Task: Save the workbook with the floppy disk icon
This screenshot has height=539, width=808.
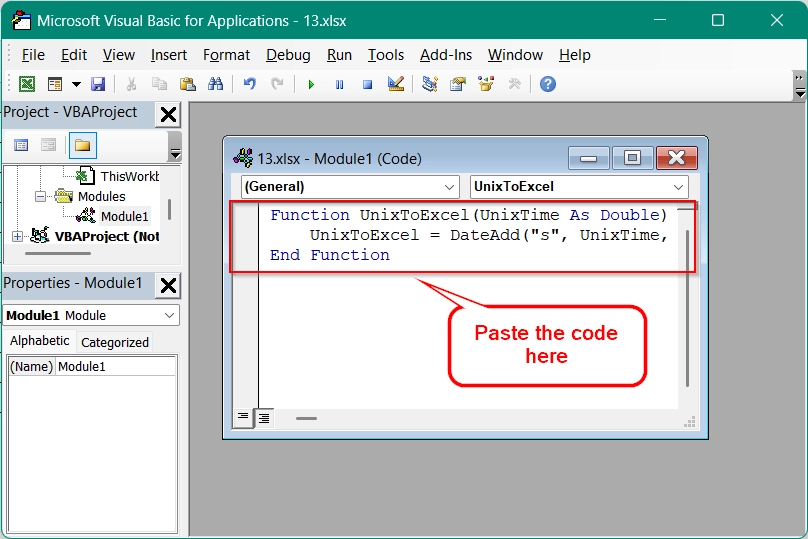Action: [x=98, y=84]
